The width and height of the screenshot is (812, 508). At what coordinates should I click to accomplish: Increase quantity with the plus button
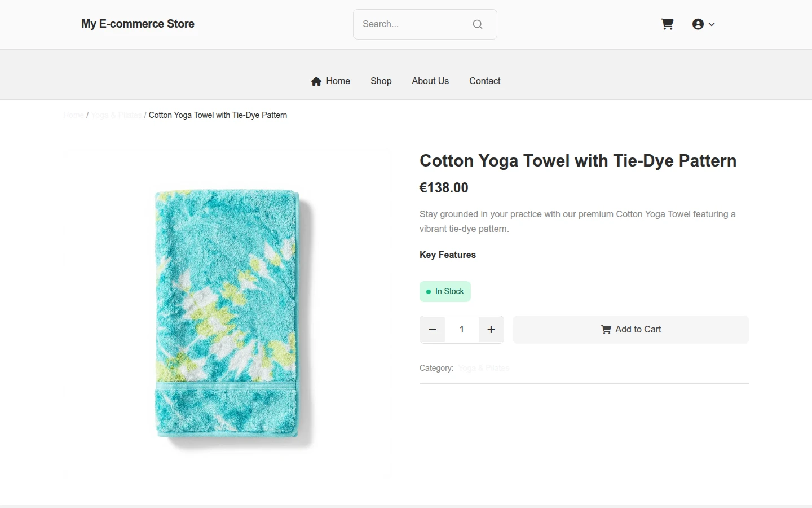[x=491, y=330]
